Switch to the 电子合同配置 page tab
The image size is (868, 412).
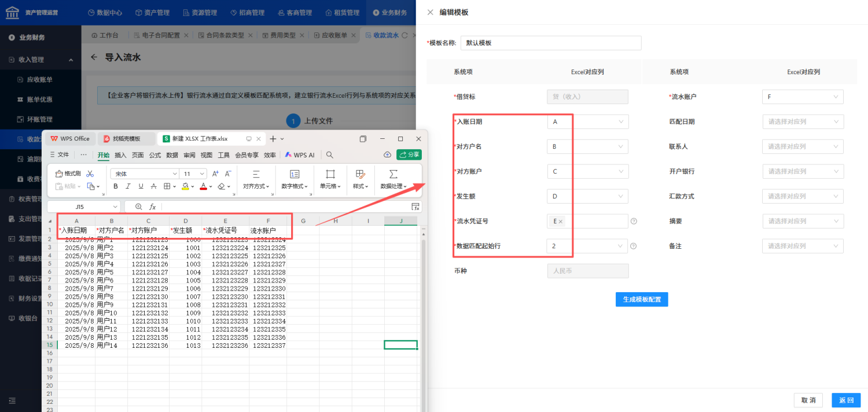[160, 35]
